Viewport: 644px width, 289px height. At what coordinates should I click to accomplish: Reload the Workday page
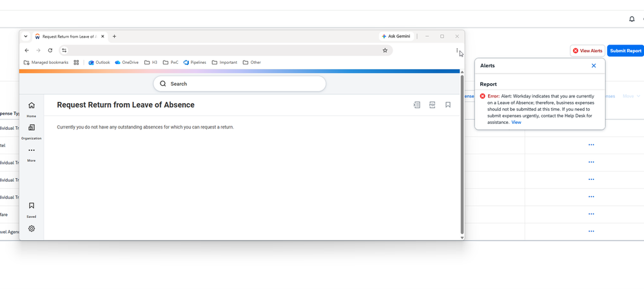(50, 50)
